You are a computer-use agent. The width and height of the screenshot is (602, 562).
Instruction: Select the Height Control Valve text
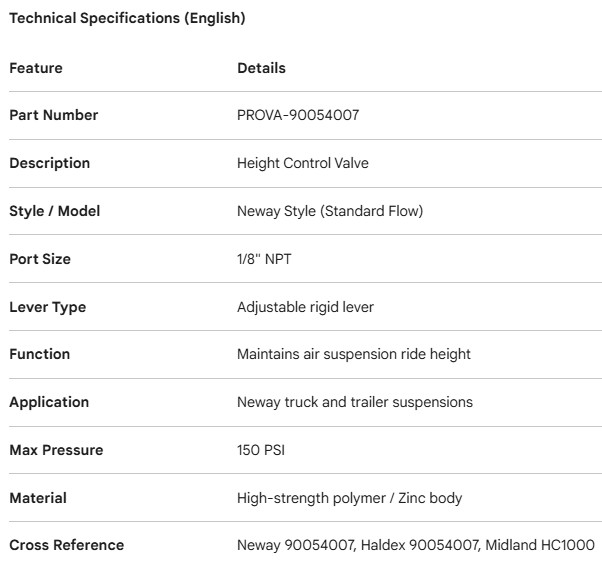303,163
